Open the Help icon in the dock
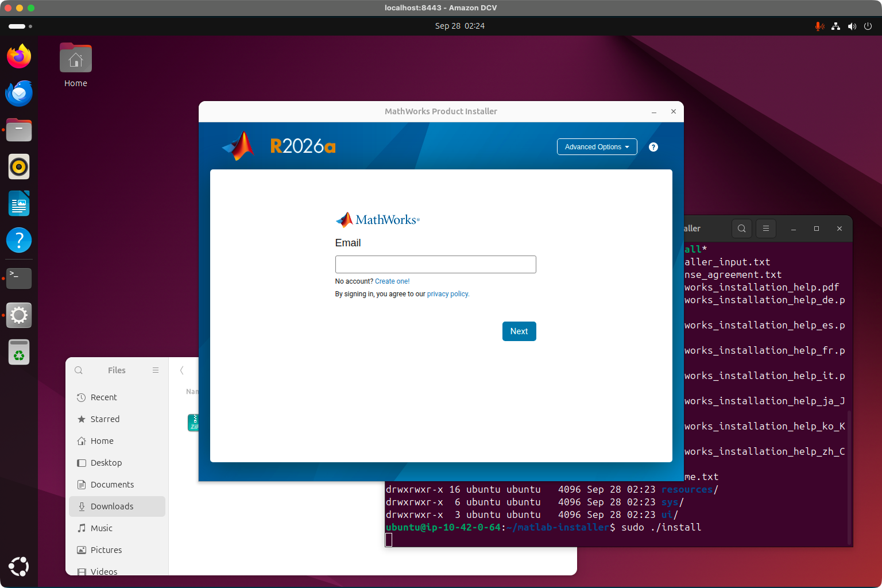This screenshot has height=588, width=882. 19,240
